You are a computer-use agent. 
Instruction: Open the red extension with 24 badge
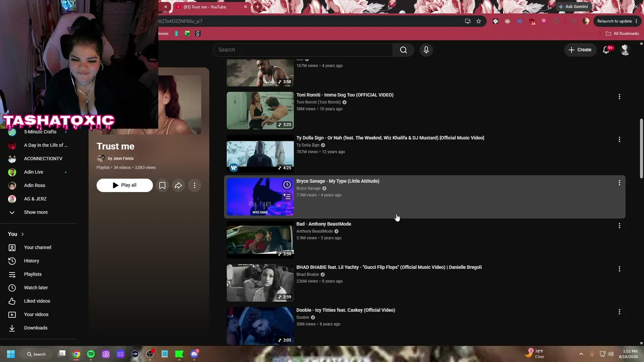pos(532,22)
